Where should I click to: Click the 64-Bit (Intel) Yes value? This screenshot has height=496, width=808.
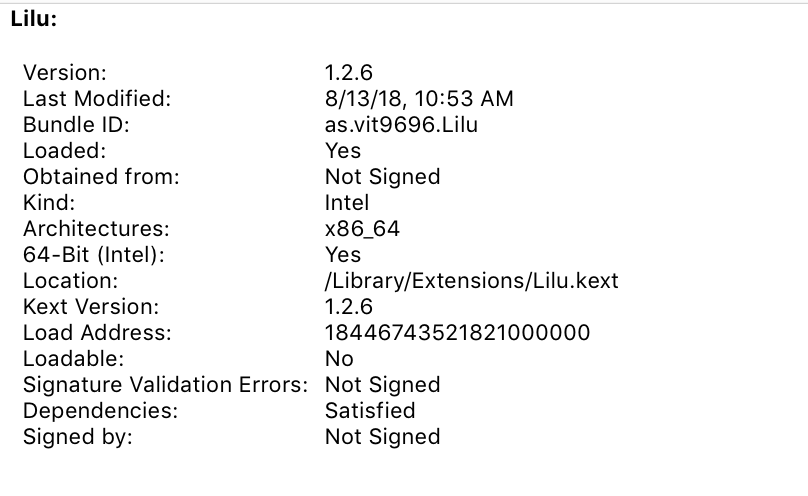[x=343, y=254]
